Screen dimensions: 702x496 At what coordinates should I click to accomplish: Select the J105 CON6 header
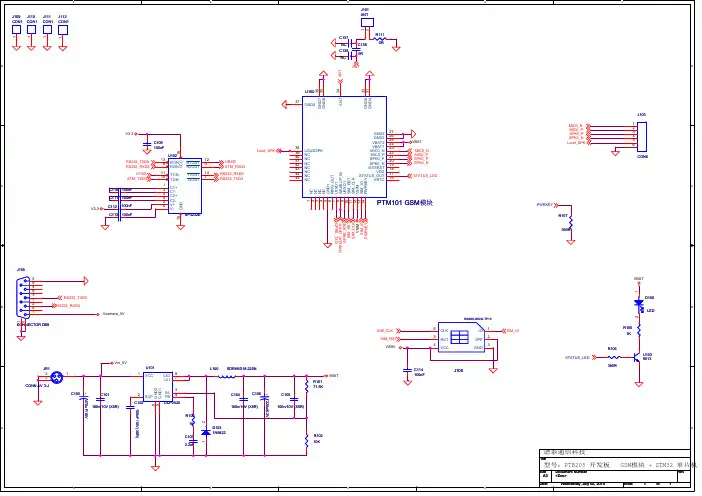tap(640, 136)
